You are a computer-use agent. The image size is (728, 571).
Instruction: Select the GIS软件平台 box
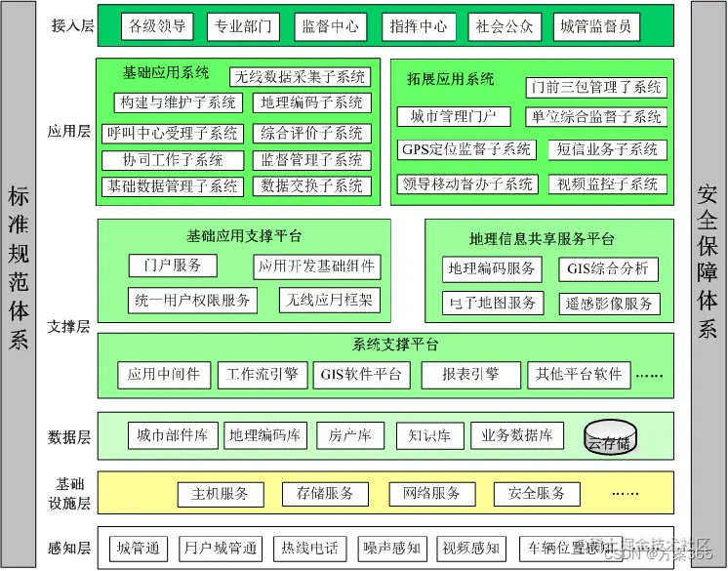(x=362, y=375)
